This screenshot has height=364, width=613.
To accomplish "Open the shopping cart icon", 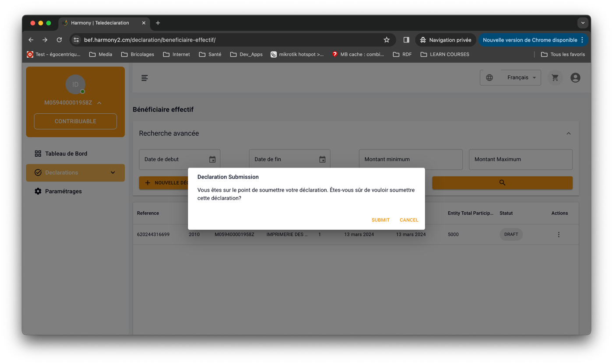I will (x=555, y=78).
